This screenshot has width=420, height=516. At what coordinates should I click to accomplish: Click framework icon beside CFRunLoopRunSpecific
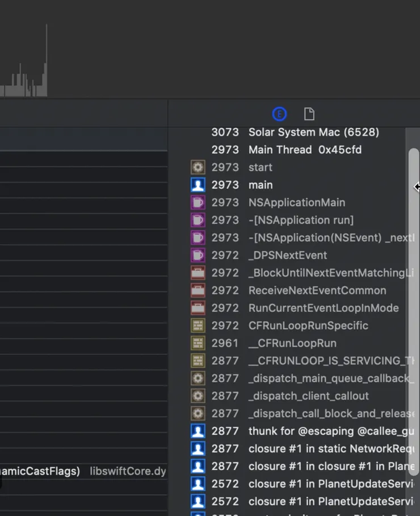[198, 325]
